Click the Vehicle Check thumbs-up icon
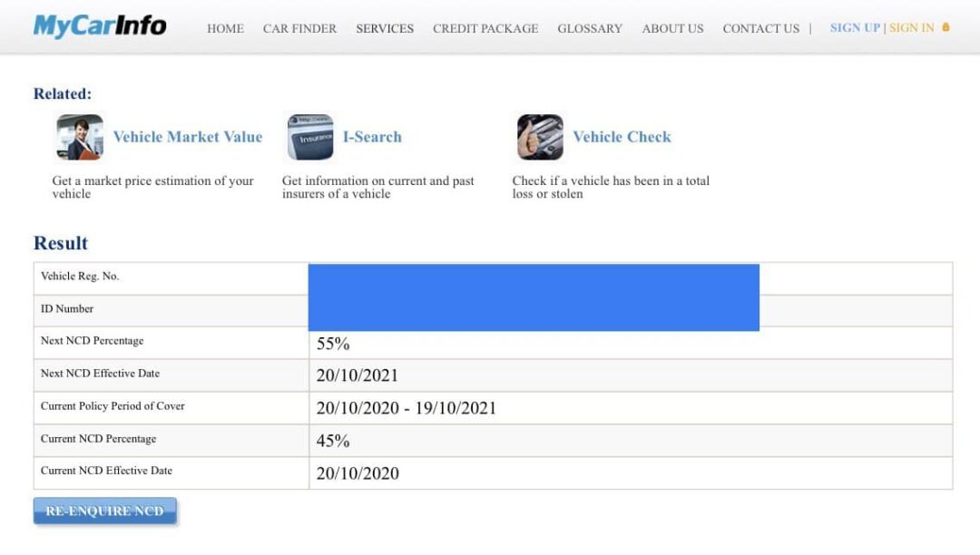 [540, 137]
